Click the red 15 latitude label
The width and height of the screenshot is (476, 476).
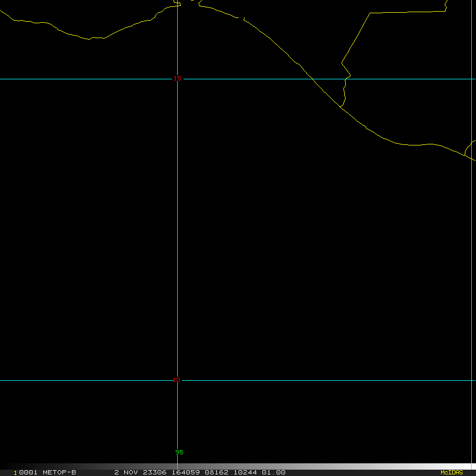point(177,79)
